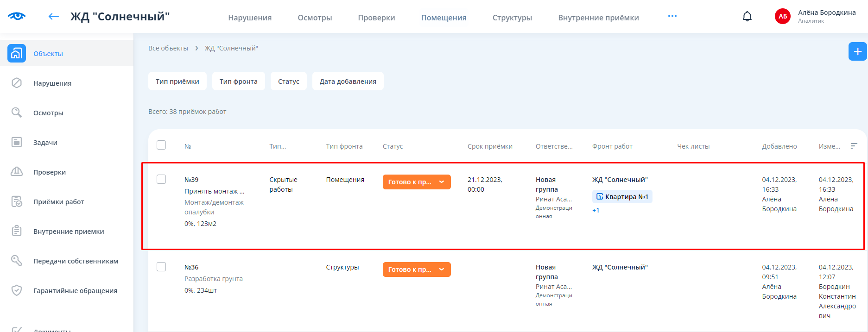Click the back arrow next to ЖД "Солнечный"
Screen dimensions: 868x332
tap(54, 17)
